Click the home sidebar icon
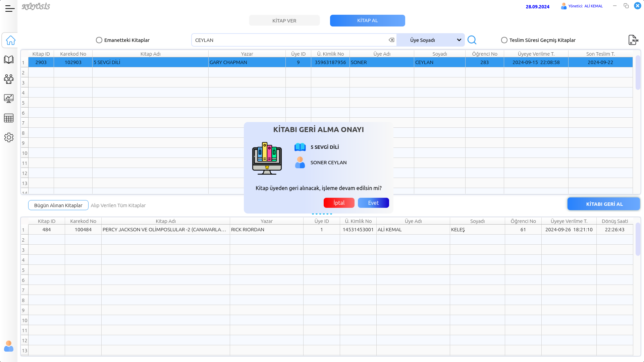Viewport: 644px width, 362px height. (10, 40)
